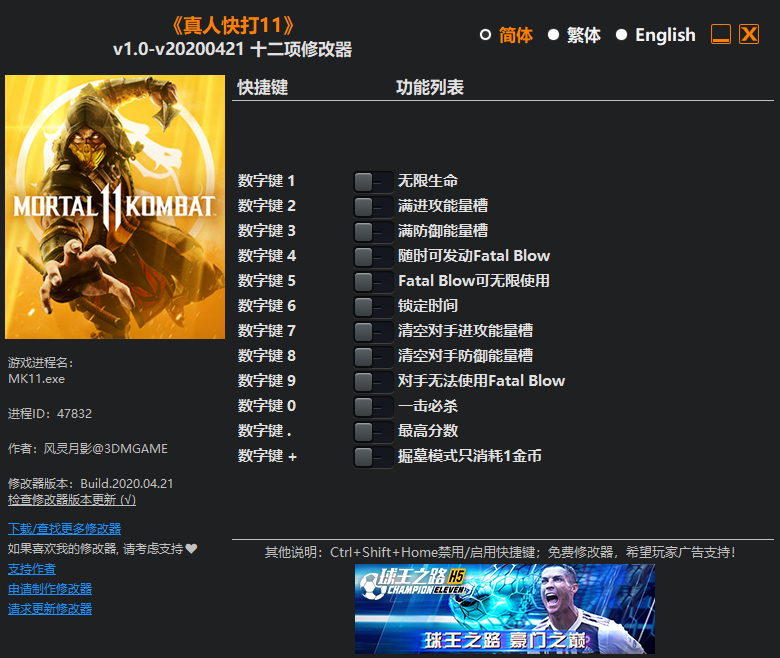This screenshot has width=780, height=658.
Task: Enable 满进攻能量槽 switch
Action: tap(373, 206)
